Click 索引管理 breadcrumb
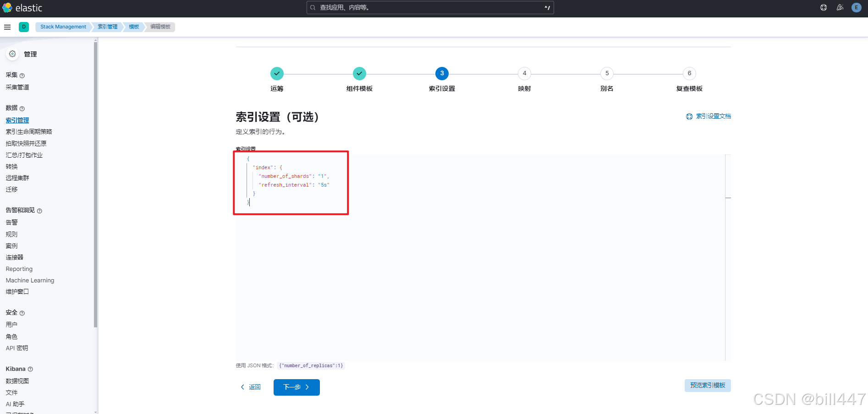The height and width of the screenshot is (414, 868). (x=107, y=27)
